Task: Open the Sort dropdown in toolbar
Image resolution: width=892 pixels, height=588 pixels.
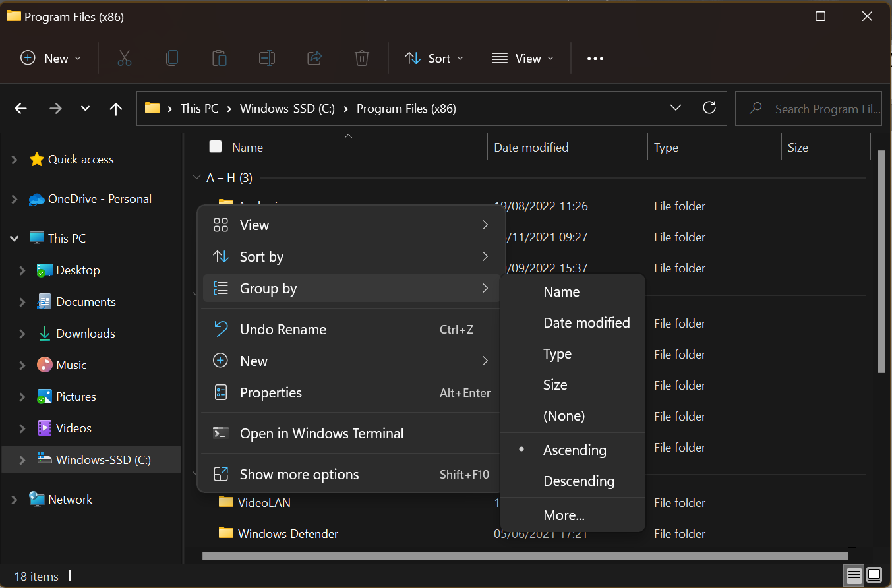Action: pos(434,59)
